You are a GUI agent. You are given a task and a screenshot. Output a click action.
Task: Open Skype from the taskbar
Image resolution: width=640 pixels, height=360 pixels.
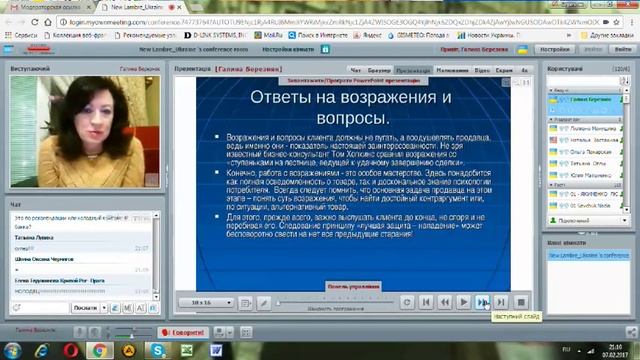tap(157, 350)
